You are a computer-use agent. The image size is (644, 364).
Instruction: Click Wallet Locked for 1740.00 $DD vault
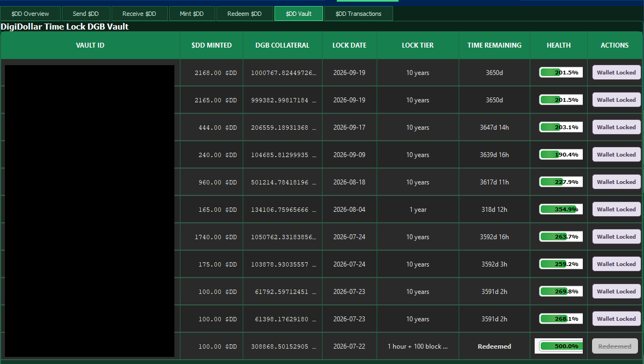tap(617, 236)
